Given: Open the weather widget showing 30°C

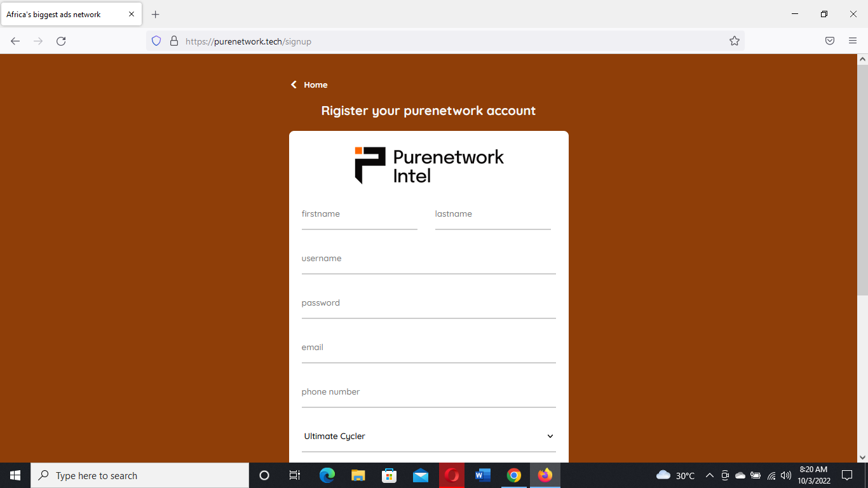Looking at the screenshot, I should [675, 475].
